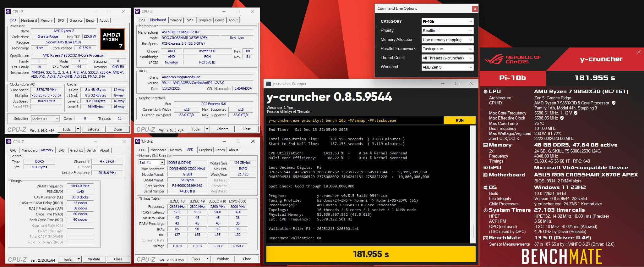Viewport: 644px width, 267px height.
Task: Open the Socket #1 selection dropdown
Action: (x=45, y=119)
